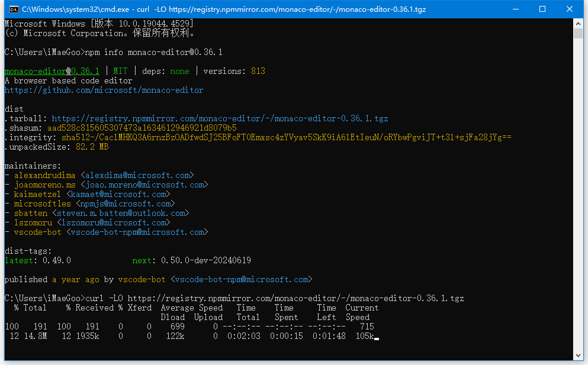
Task: Minimize the cmd.exe window
Action: pos(516,9)
